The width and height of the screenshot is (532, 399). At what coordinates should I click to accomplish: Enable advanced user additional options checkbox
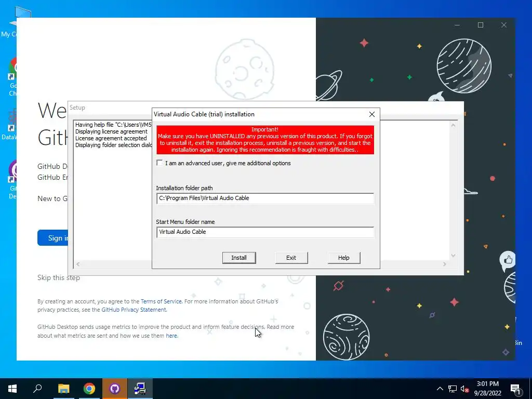tap(159, 163)
